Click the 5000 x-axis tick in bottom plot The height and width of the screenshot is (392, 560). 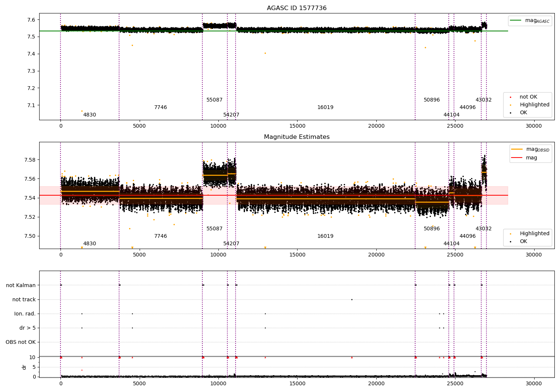click(x=140, y=383)
